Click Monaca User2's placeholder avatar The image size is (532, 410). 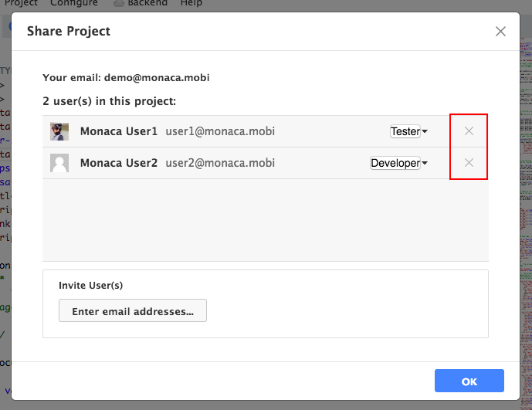click(x=59, y=163)
